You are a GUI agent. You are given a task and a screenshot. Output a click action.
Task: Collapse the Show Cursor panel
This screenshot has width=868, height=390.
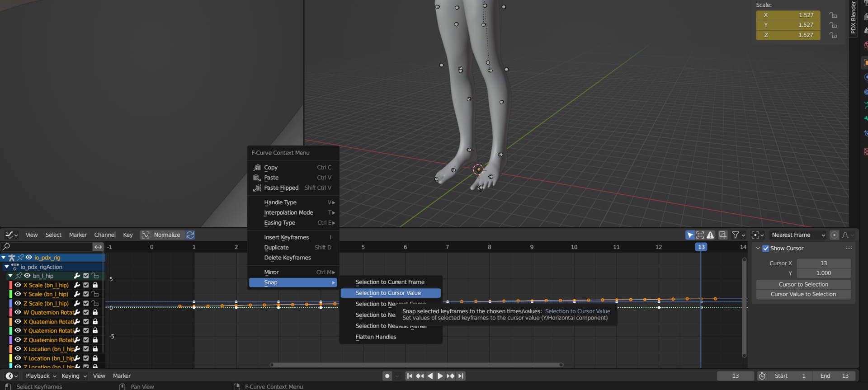(x=758, y=248)
